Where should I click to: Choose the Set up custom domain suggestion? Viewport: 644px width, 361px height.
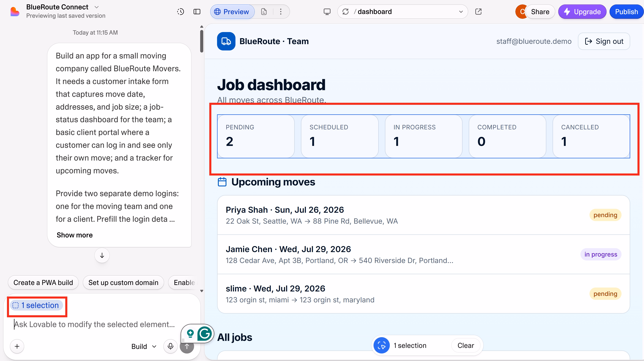pos(123,283)
